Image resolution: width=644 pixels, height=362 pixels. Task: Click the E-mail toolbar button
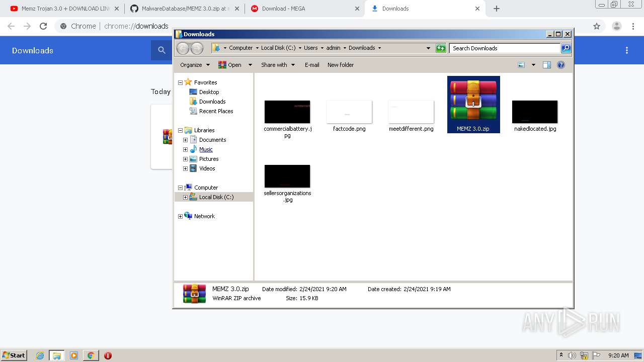pos(312,65)
